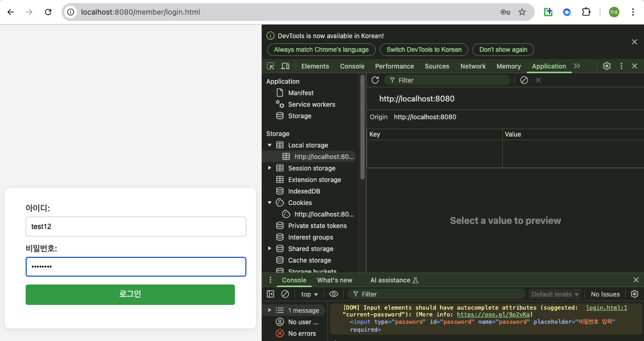Click Switch DevTools to Korean button
The height and width of the screenshot is (341, 644).
(424, 50)
